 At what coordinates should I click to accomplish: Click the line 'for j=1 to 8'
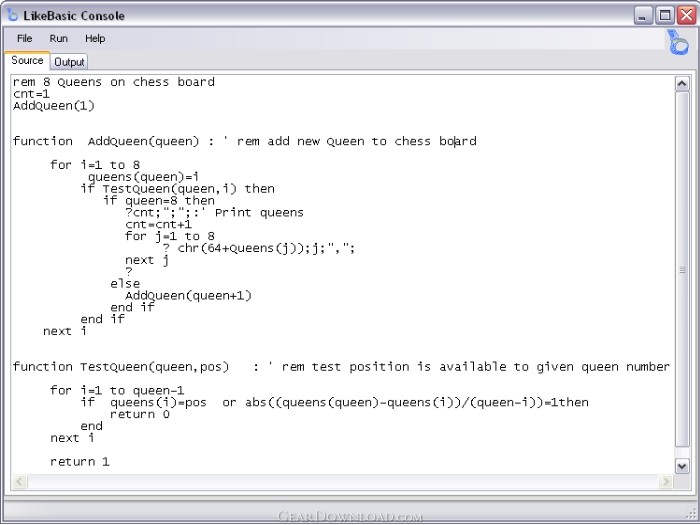click(x=170, y=236)
